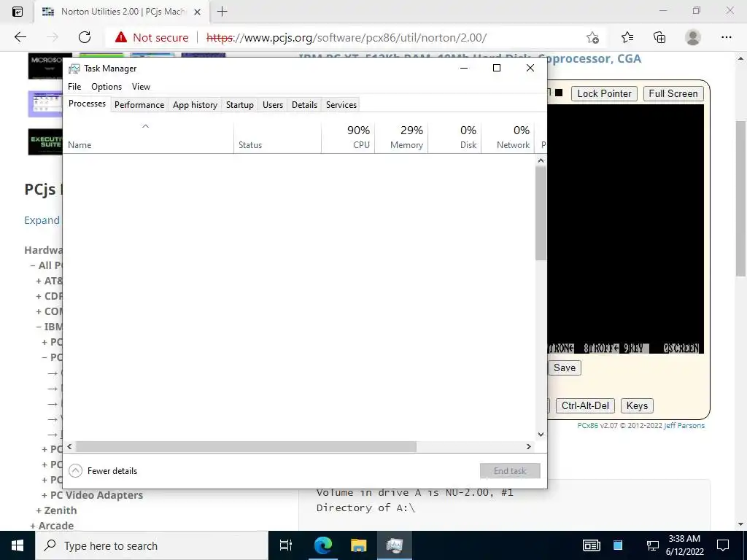Open the Collections icon in Edge
The height and width of the screenshot is (560, 747).
tap(659, 37)
